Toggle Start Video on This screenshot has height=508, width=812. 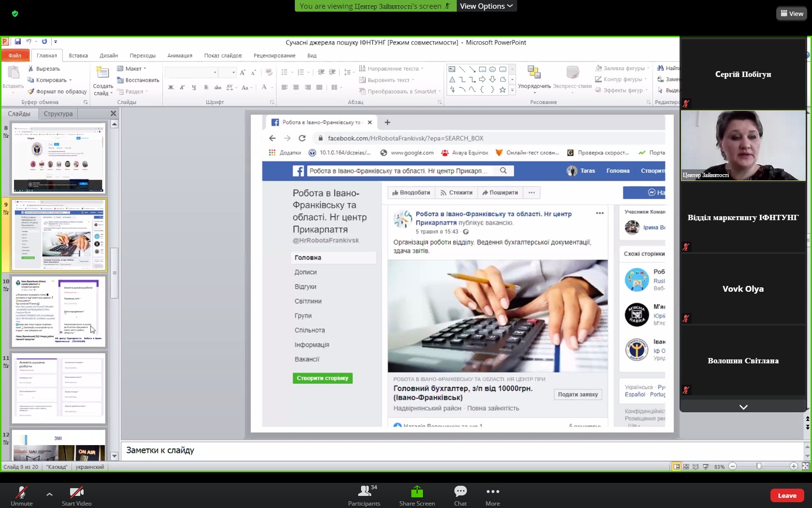76,493
